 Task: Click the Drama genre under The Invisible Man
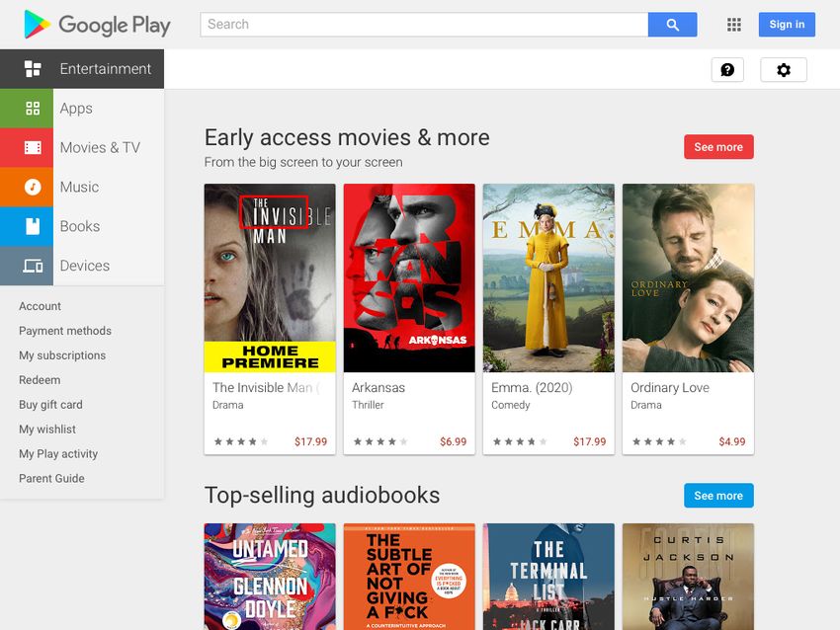[228, 405]
